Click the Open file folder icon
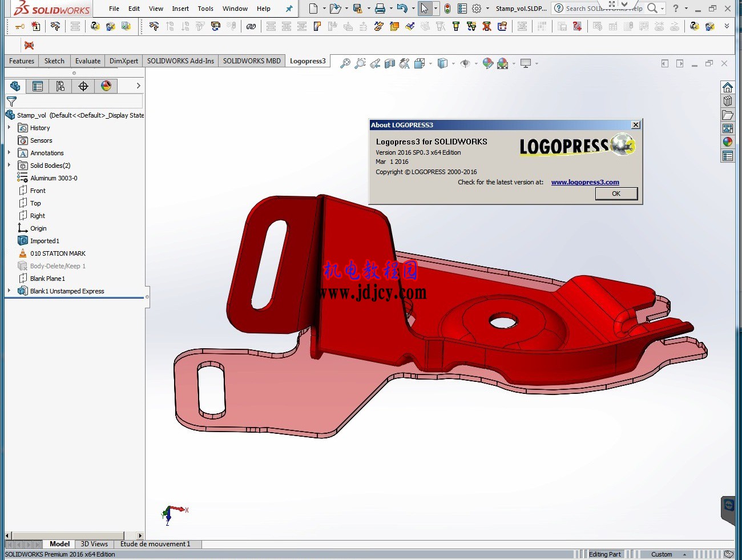742x560 pixels. click(335, 9)
